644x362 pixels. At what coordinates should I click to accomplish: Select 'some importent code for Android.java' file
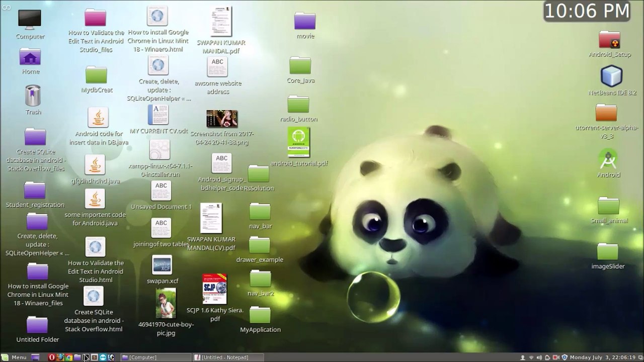(x=95, y=199)
